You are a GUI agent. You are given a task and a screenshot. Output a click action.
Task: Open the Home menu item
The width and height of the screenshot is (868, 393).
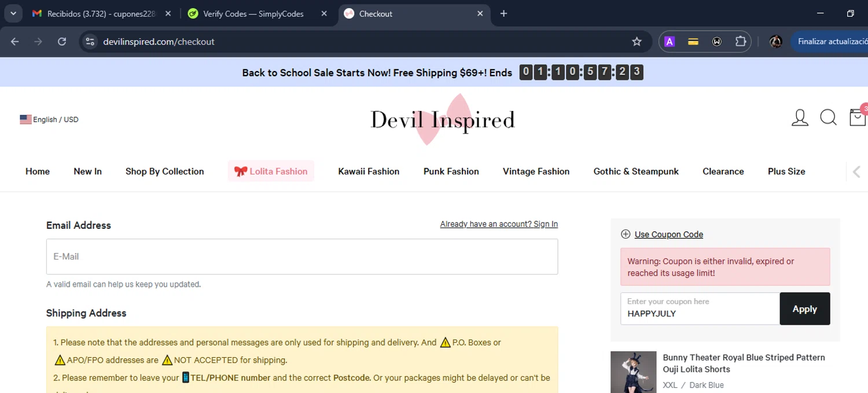pos(38,171)
